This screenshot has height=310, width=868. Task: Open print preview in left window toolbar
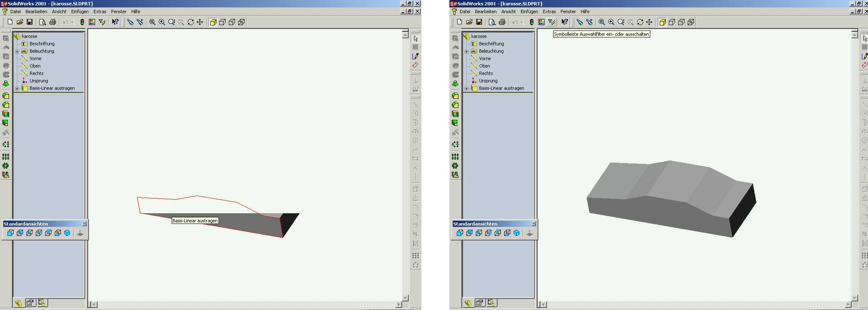42,22
